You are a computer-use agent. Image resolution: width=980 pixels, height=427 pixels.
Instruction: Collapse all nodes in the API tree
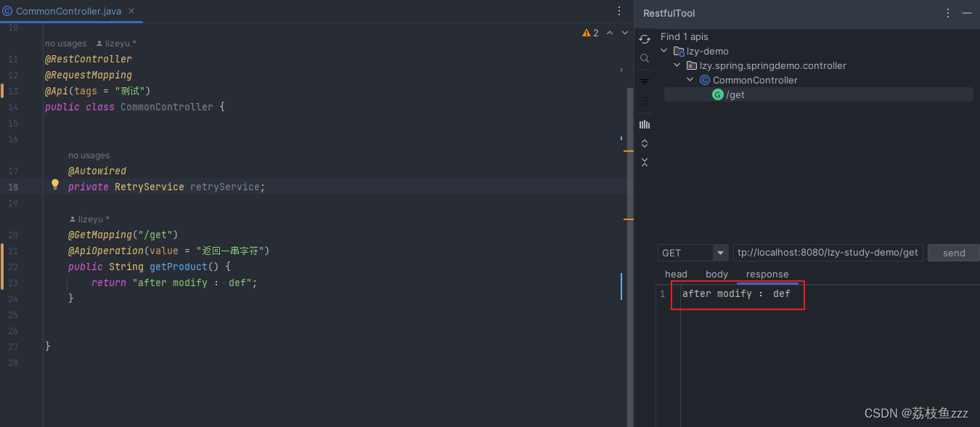(645, 163)
